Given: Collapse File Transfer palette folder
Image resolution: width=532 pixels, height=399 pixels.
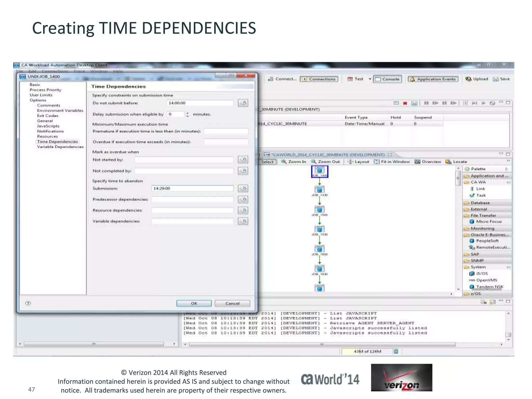Looking at the screenshot, I should coord(487,215).
